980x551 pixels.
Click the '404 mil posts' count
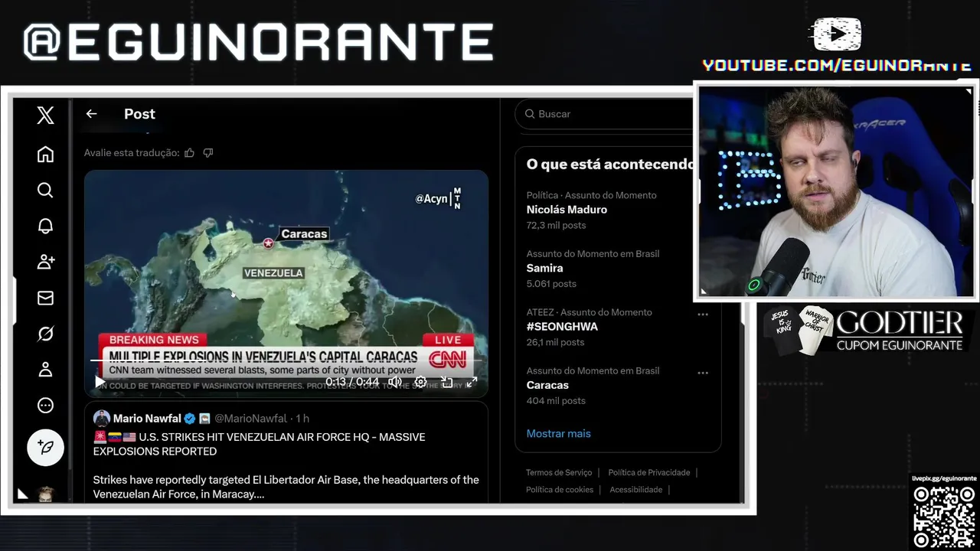[556, 400]
